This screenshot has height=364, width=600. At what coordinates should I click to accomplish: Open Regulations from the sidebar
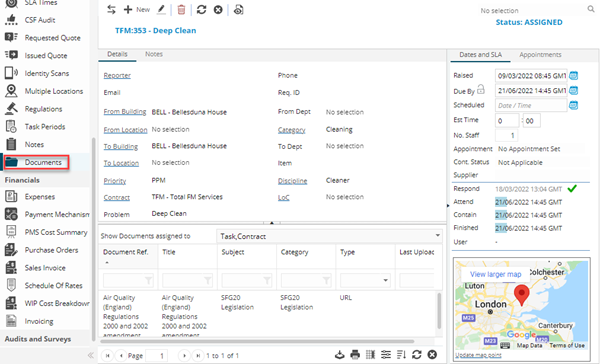click(x=43, y=109)
